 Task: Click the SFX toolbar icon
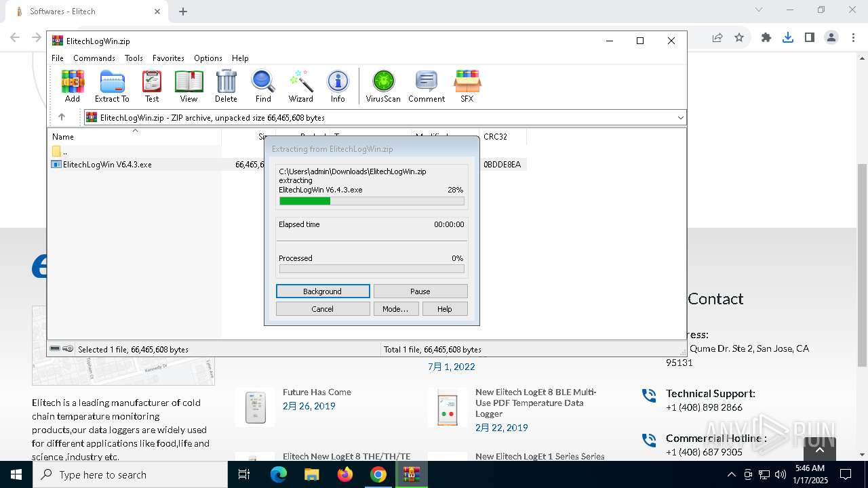tap(467, 86)
